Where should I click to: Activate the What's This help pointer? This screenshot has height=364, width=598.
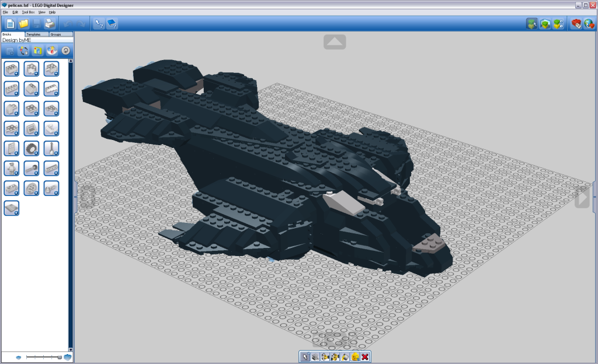[99, 23]
